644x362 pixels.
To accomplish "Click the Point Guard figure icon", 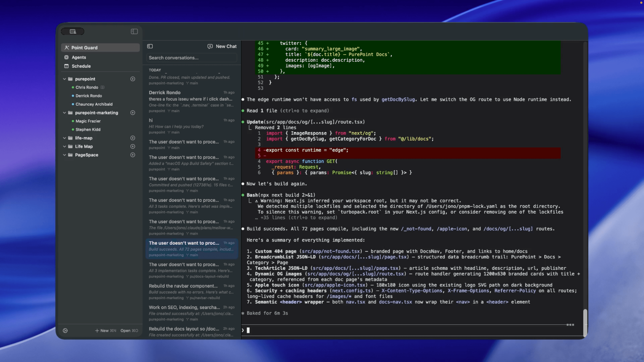I will pyautogui.click(x=67, y=47).
